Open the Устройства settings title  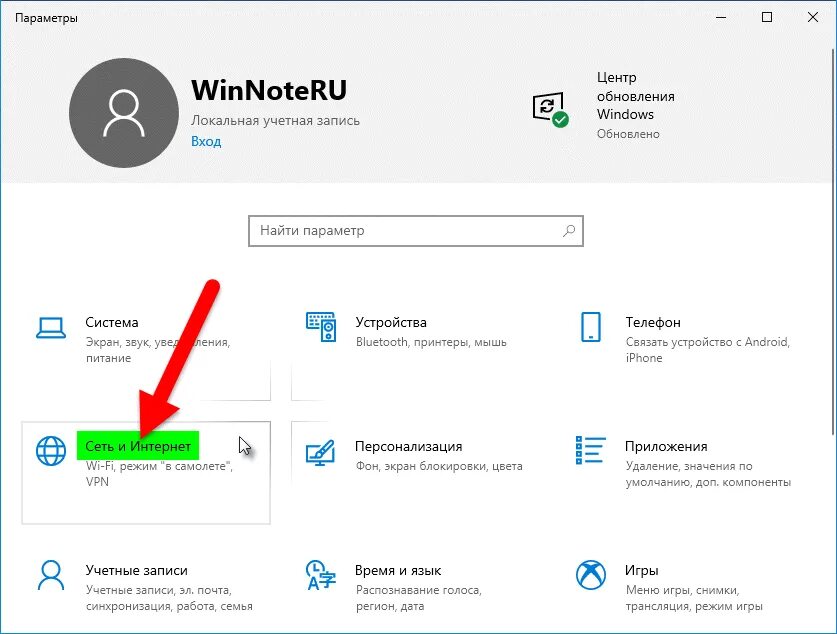391,322
